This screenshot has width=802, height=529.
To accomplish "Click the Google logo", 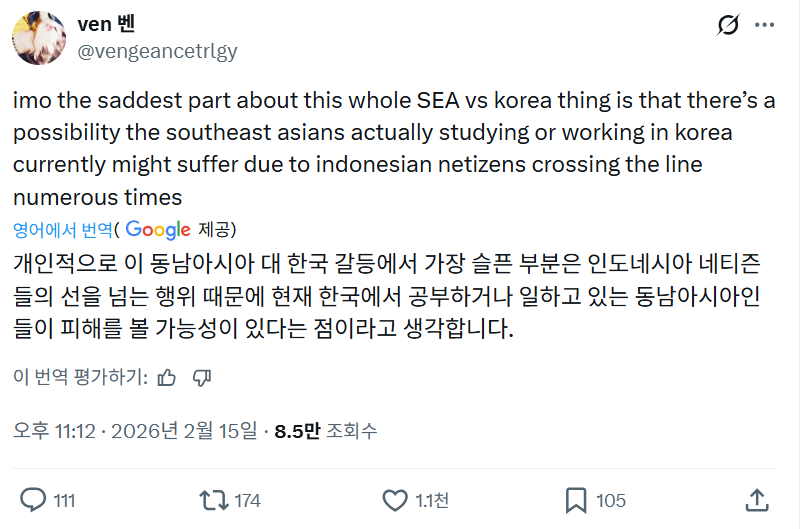I will tap(158, 230).
